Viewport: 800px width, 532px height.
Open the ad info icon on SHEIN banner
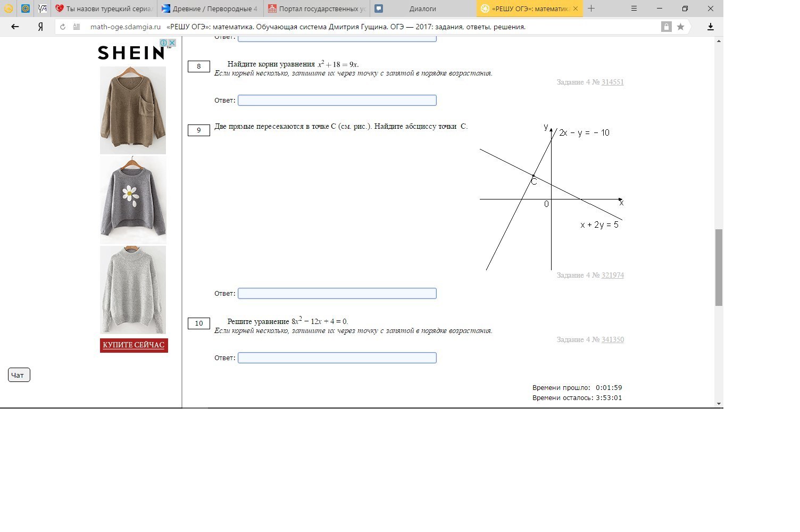[164, 43]
